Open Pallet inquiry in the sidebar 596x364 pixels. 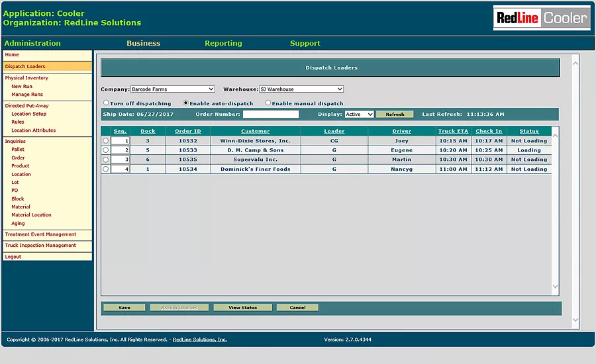click(17, 150)
